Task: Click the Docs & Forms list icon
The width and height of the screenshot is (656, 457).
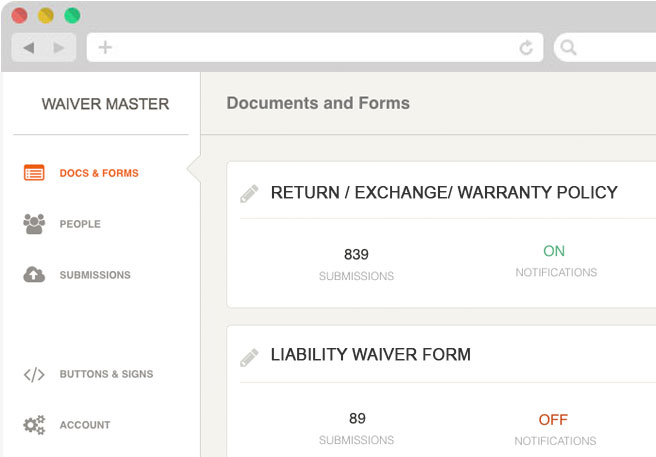Action: [34, 172]
